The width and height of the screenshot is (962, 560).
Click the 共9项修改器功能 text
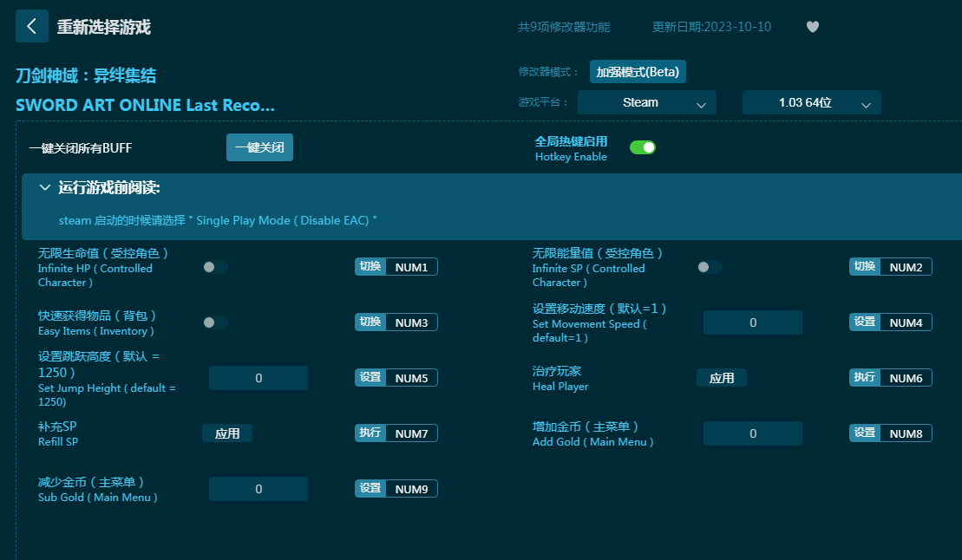pos(564,27)
